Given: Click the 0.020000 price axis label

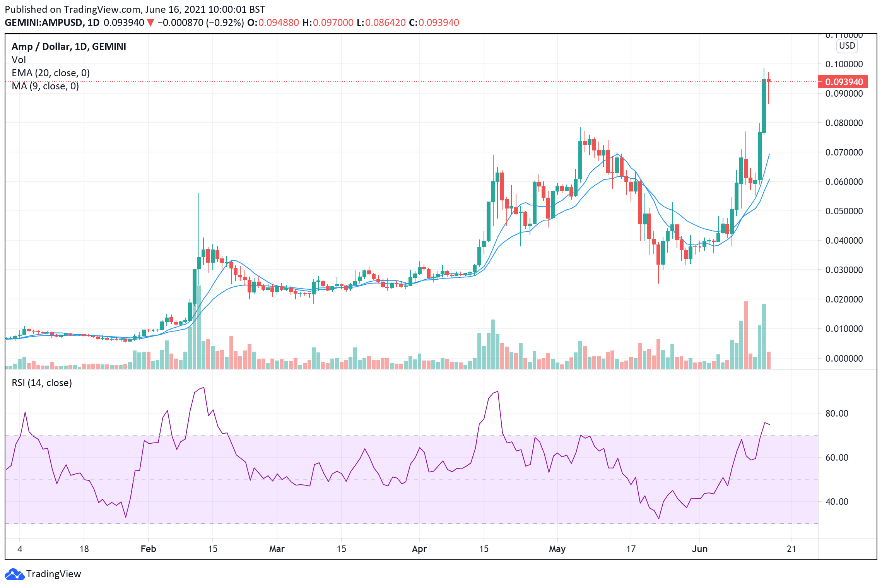Looking at the screenshot, I should coord(844,299).
